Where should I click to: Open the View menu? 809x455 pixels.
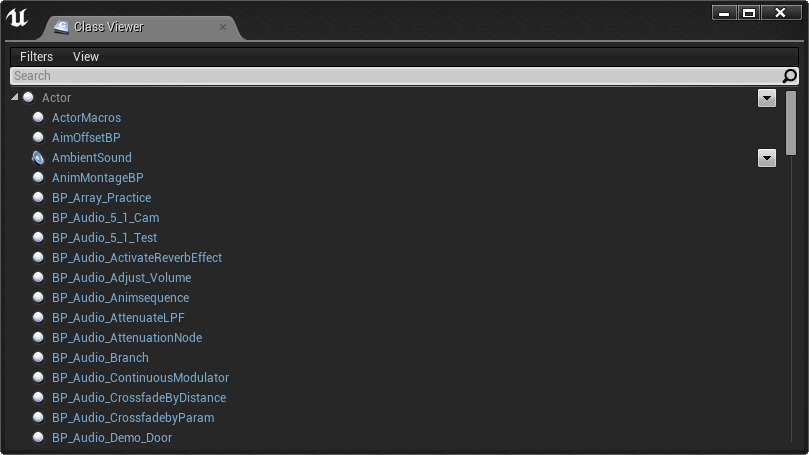pyautogui.click(x=86, y=57)
